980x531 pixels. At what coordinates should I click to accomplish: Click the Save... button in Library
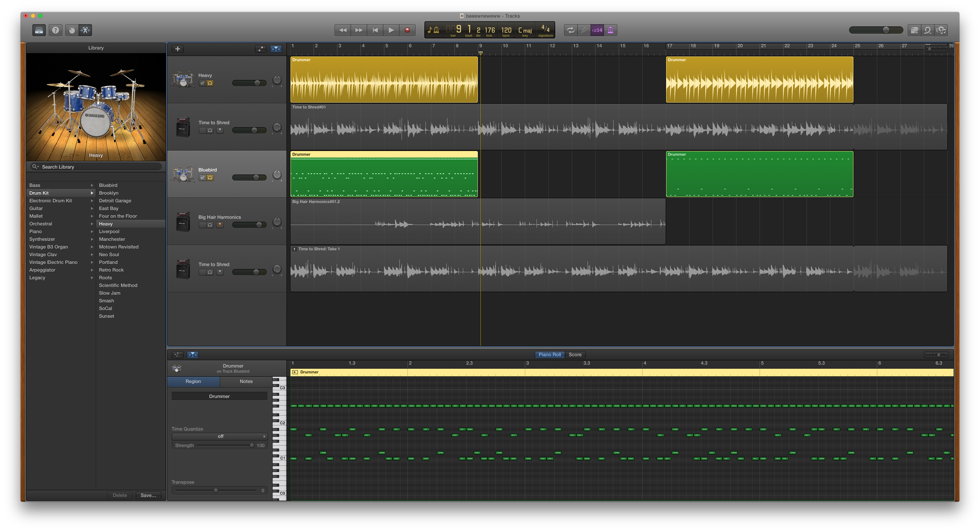tap(148, 495)
